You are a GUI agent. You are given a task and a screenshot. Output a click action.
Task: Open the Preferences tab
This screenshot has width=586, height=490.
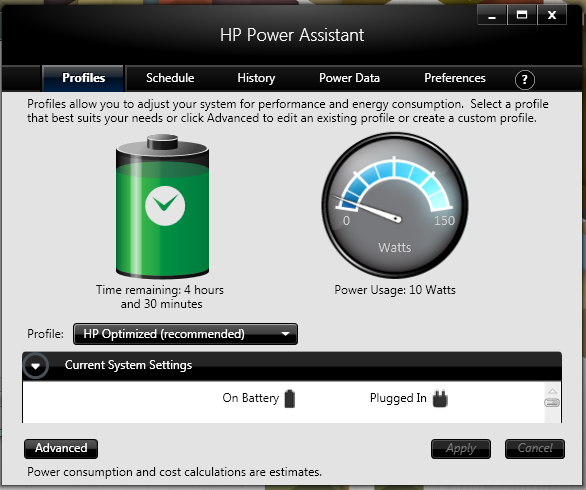[454, 78]
